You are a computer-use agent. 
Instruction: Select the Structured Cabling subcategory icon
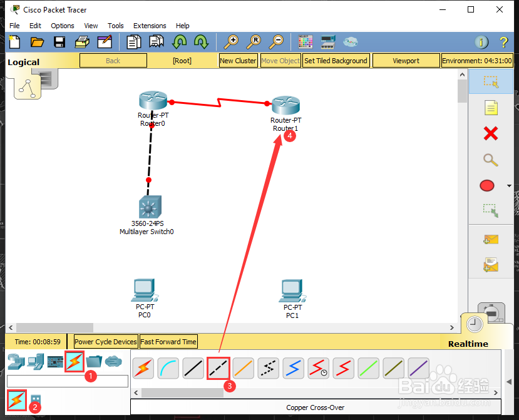tap(36, 401)
